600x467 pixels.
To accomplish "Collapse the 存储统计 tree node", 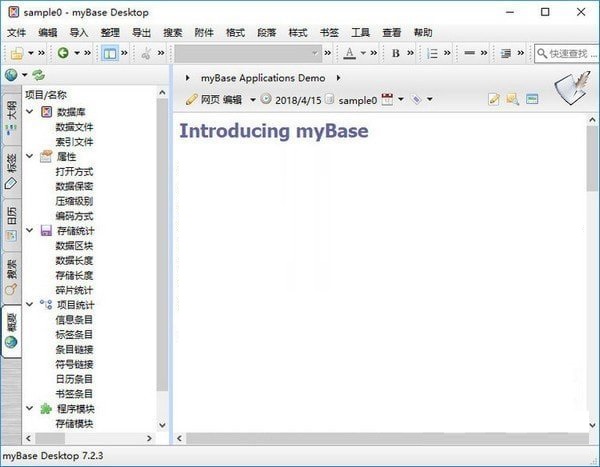I will tap(29, 230).
